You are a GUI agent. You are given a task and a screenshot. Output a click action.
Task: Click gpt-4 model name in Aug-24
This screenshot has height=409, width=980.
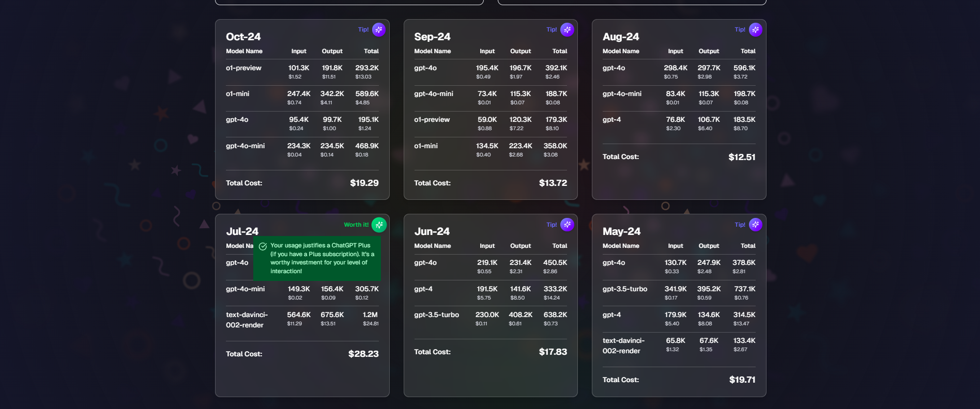click(611, 120)
